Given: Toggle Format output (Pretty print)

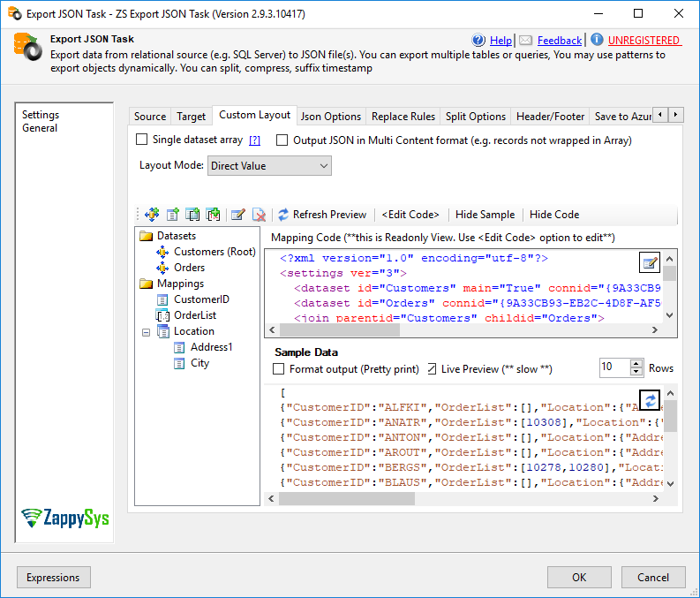Looking at the screenshot, I should click(278, 369).
